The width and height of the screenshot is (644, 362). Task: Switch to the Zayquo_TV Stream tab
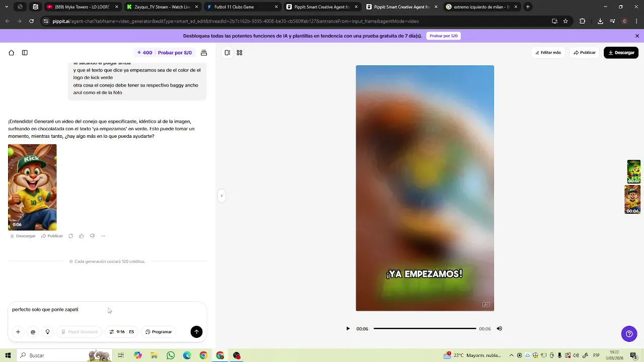163,7
